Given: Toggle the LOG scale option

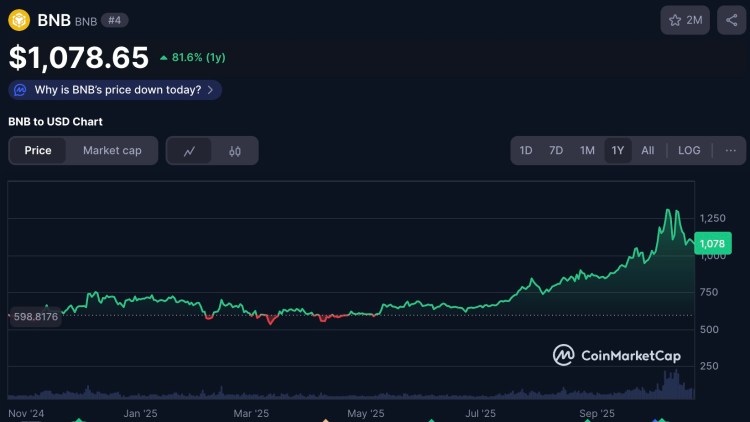Looking at the screenshot, I should 689,151.
